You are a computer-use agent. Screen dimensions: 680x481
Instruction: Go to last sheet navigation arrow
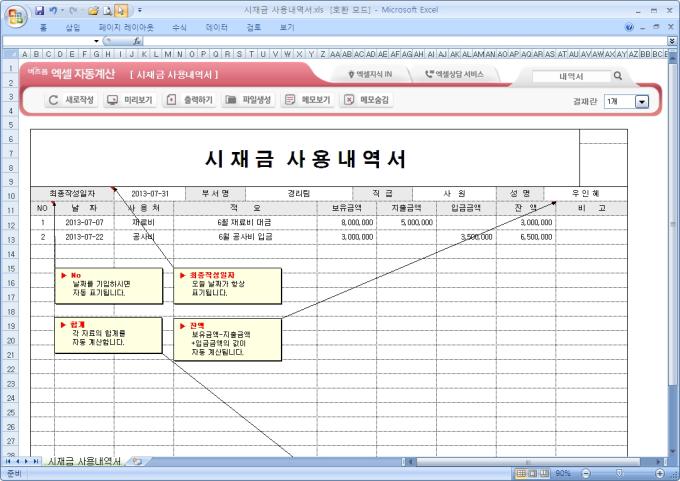pos(36,461)
